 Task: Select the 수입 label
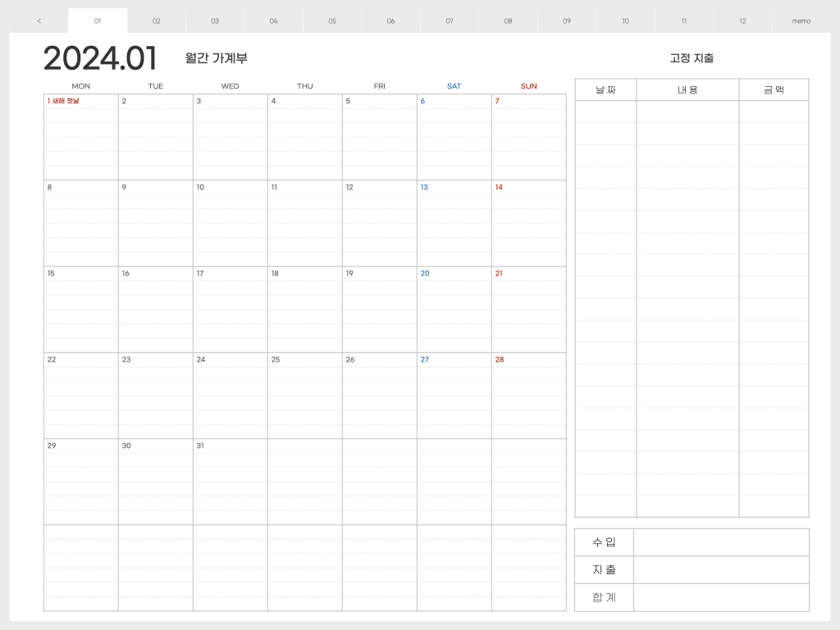click(605, 542)
